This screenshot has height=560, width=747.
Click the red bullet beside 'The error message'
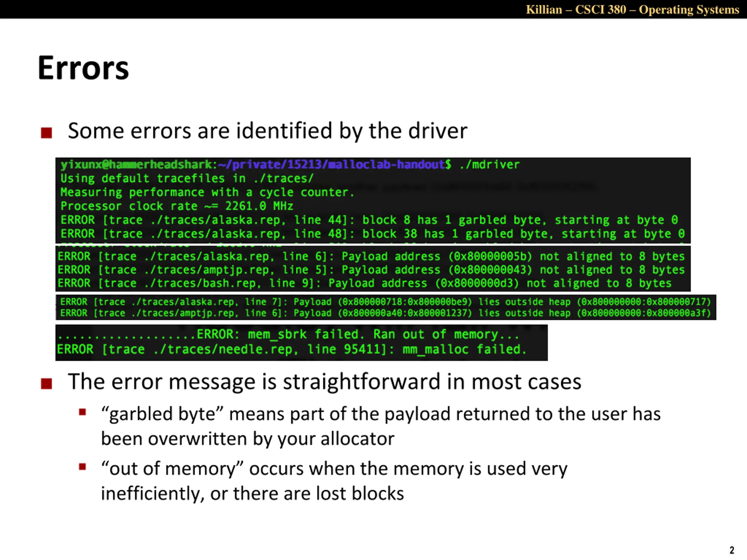[46, 384]
